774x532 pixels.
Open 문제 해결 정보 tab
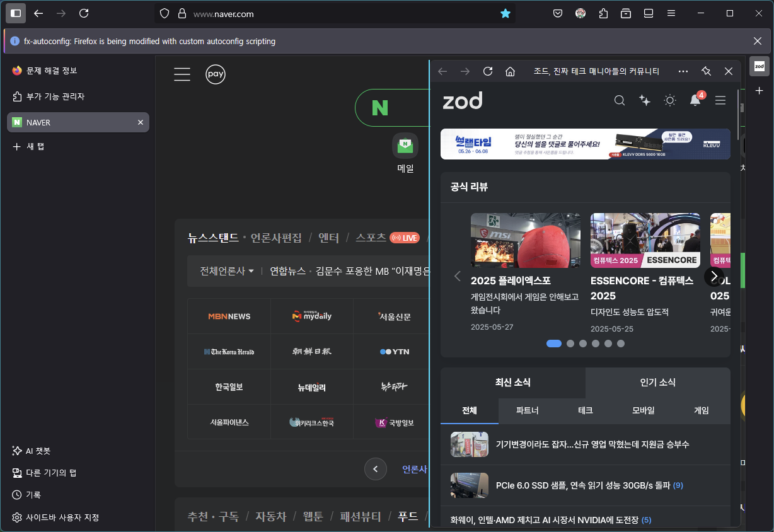(x=78, y=71)
